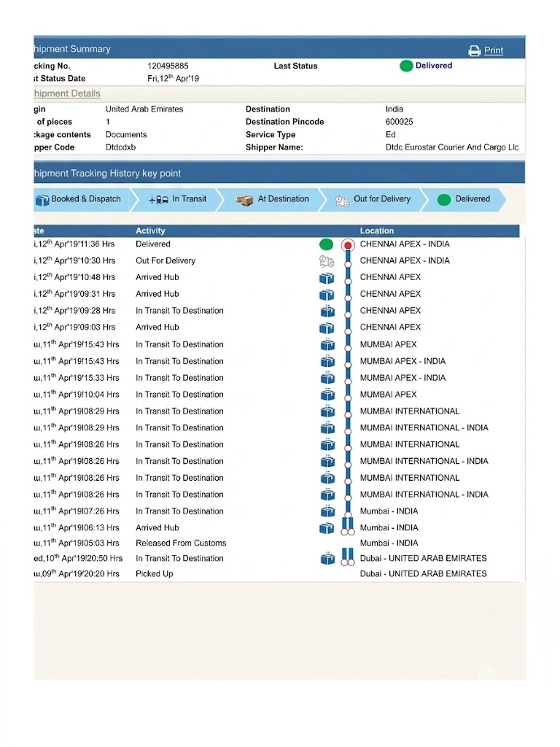Click the box icon in 06:13 Hrs Arrived Hub row
This screenshot has width=560, height=747.
327,528
